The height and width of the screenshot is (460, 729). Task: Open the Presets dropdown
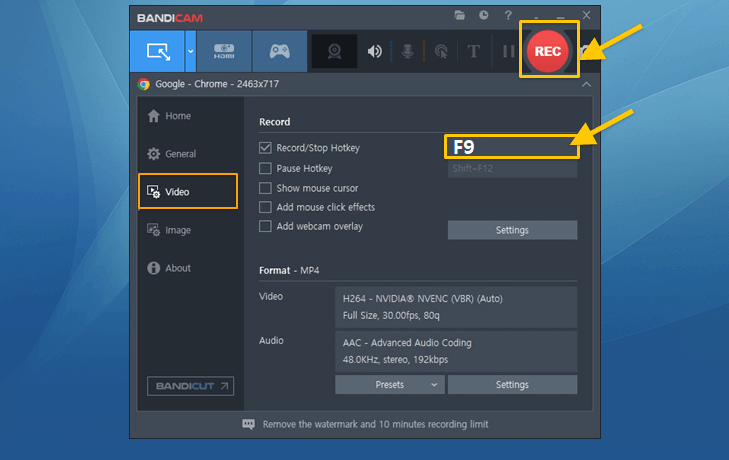pos(390,385)
